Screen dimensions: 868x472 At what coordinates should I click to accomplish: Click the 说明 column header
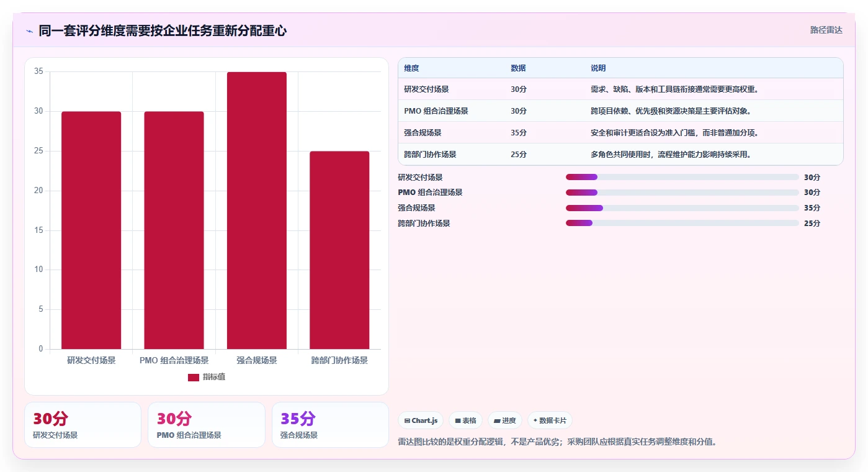(598, 68)
